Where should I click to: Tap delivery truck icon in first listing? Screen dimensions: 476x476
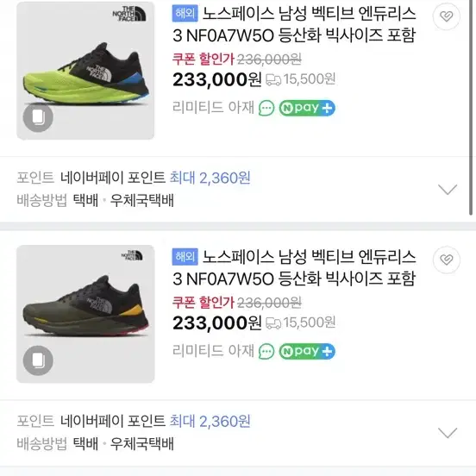(x=273, y=80)
